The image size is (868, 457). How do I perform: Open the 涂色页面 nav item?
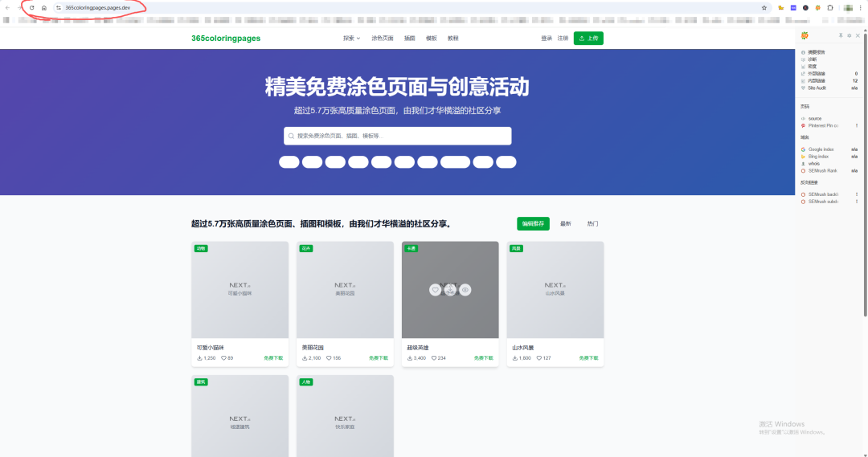tap(383, 39)
